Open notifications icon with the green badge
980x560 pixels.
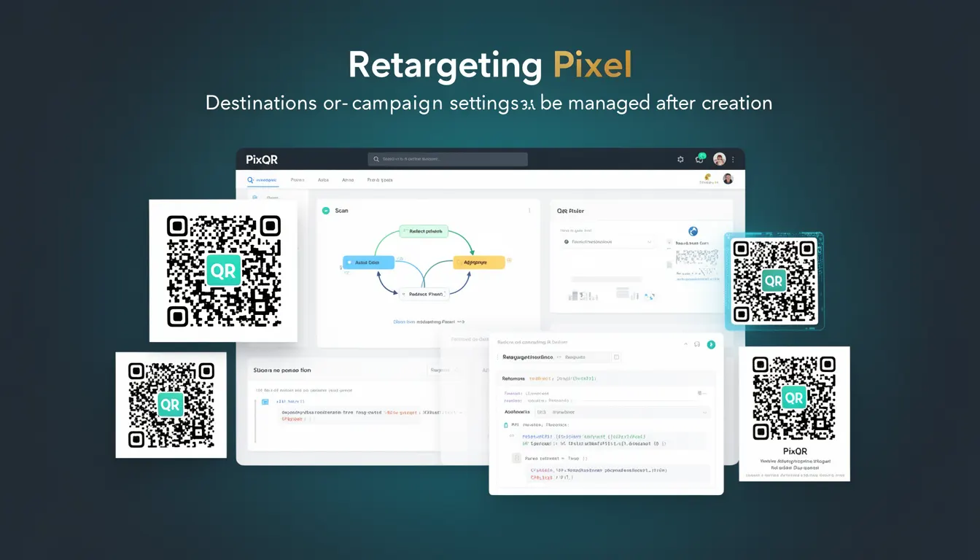[x=700, y=158]
